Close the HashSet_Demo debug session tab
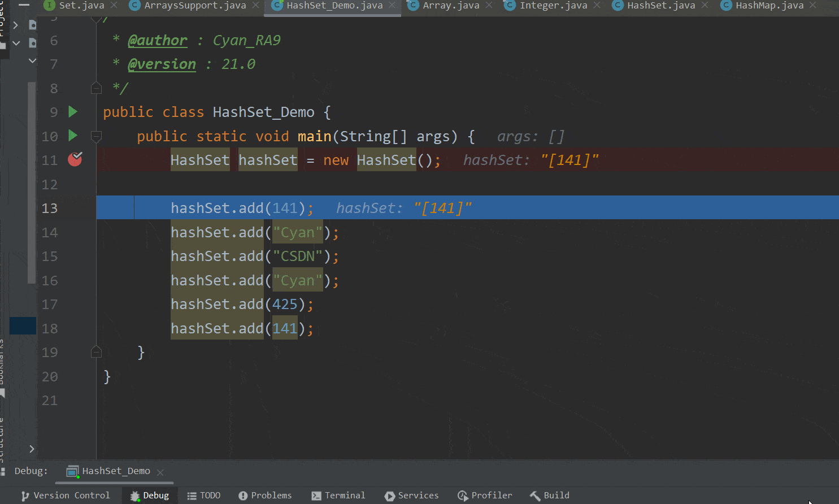Image resolution: width=839 pixels, height=504 pixels. [x=160, y=472]
